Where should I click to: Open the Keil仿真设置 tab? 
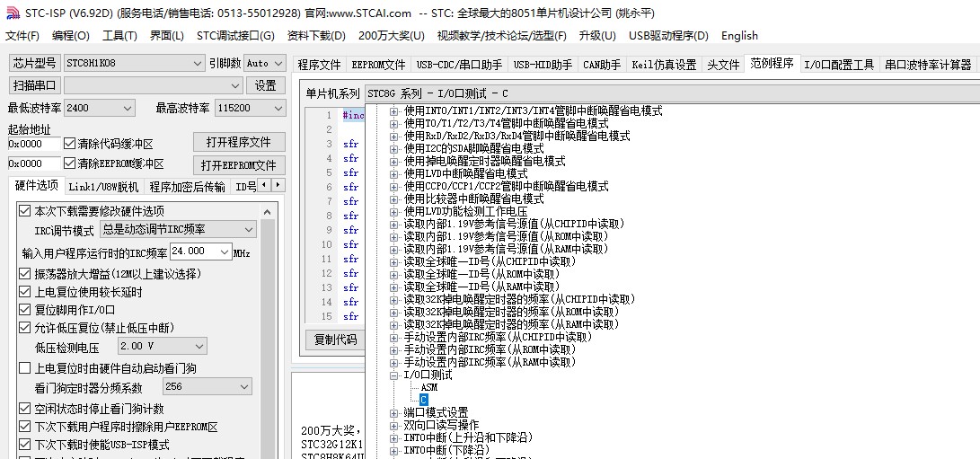664,65
